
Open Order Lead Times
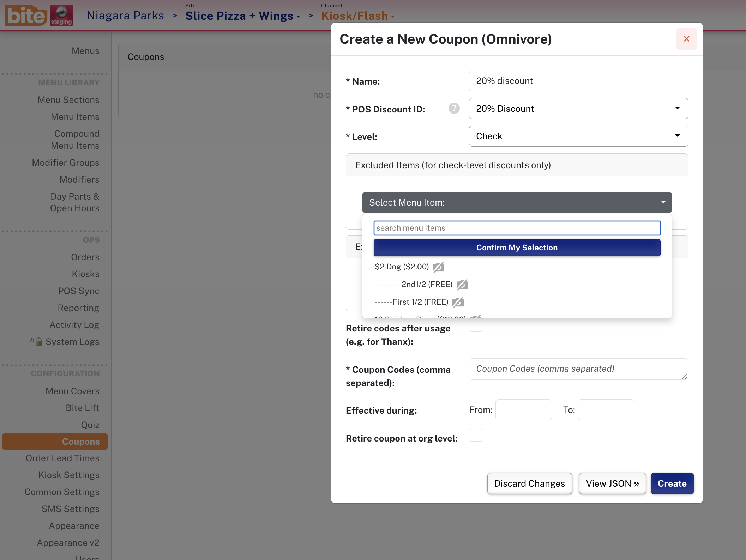62,458
